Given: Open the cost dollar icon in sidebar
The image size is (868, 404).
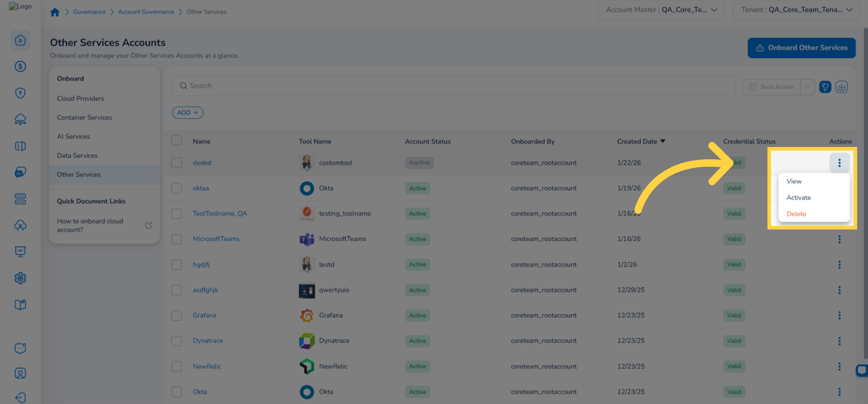Looking at the screenshot, I should pyautogui.click(x=20, y=67).
